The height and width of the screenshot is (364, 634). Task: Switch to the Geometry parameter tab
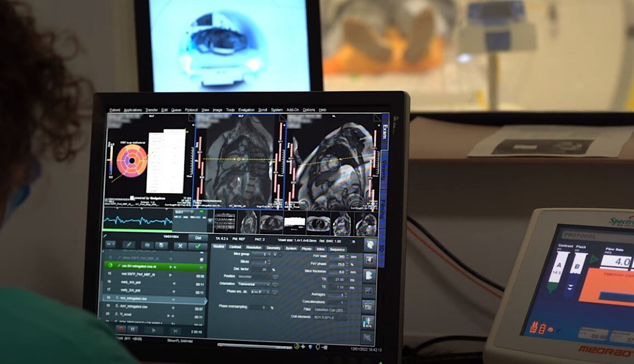tap(274, 247)
